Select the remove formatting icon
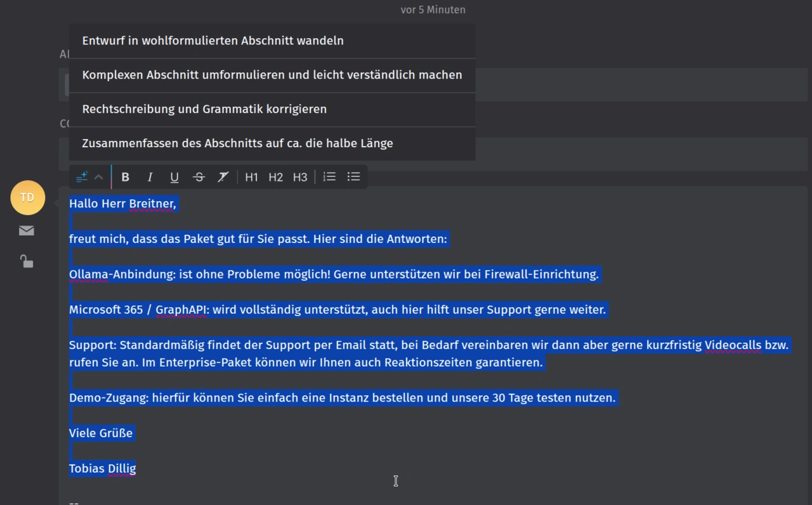Viewport: 812px width, 505px height. coord(223,177)
